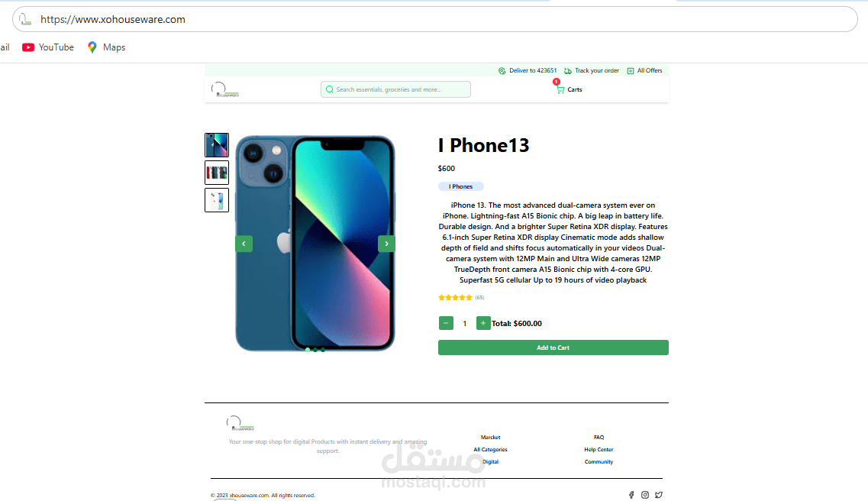Click the Twitter bird icon in footer

coord(658,495)
